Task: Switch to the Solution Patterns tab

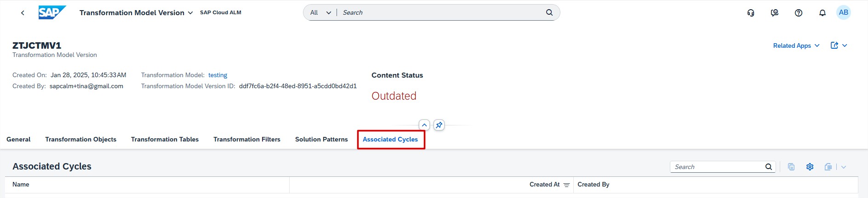Action: point(321,139)
